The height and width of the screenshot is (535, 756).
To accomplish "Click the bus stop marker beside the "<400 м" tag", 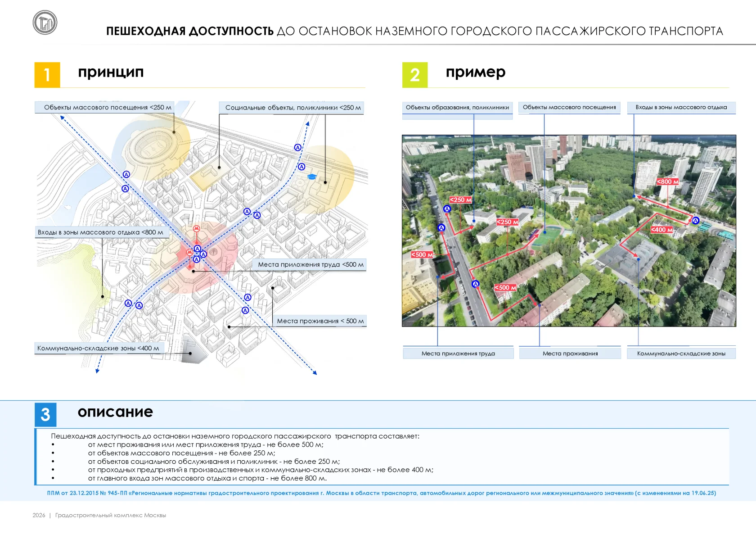I will (x=696, y=221).
